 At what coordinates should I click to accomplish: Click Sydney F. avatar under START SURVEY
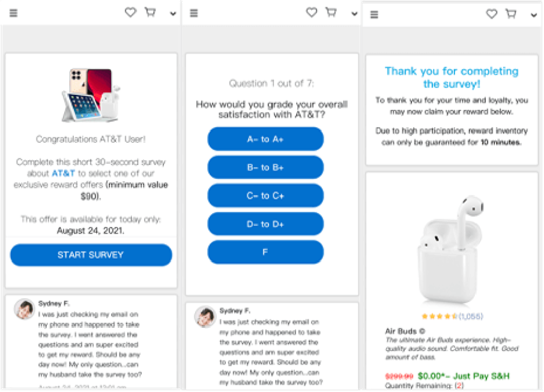24,309
